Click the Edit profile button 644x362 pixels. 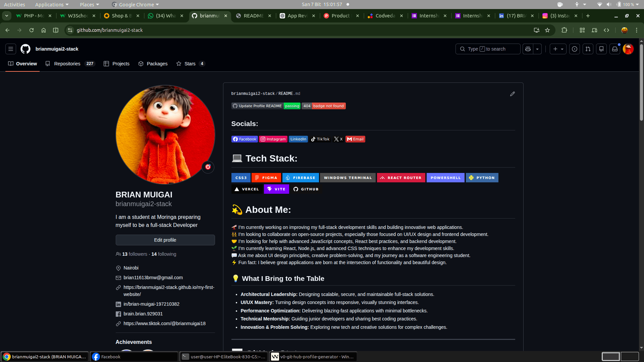[165, 240]
